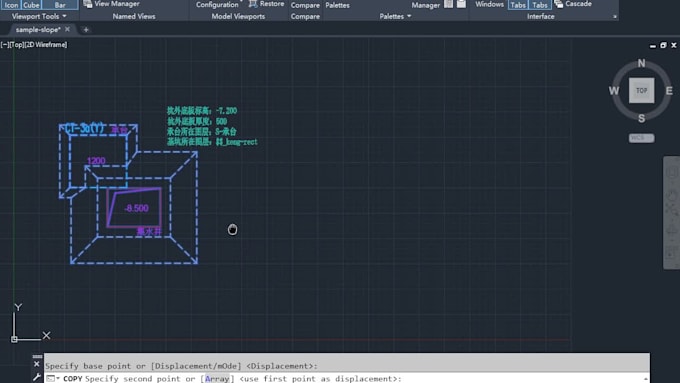The width and height of the screenshot is (680, 383).
Task: Expand the Viewport Tools panel
Action: (x=39, y=16)
